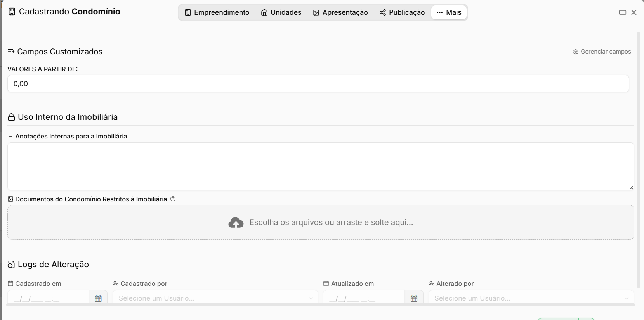This screenshot has height=320, width=644.
Task: Click the vertical scrollbar of the form
Action: click(x=639, y=160)
